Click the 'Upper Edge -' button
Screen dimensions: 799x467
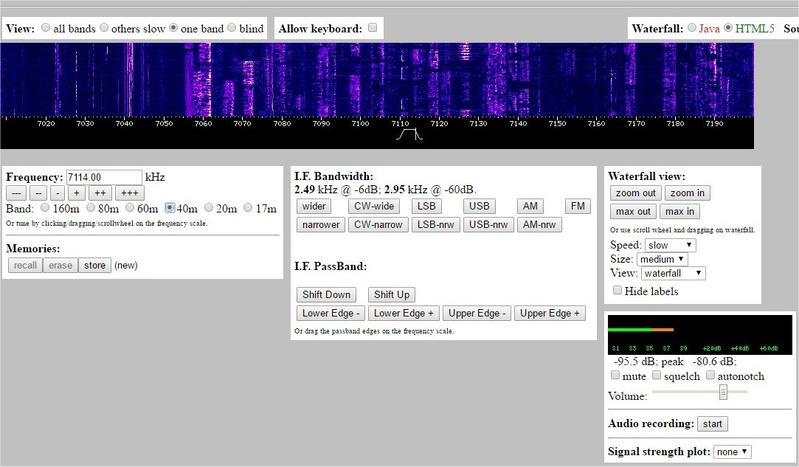click(477, 313)
